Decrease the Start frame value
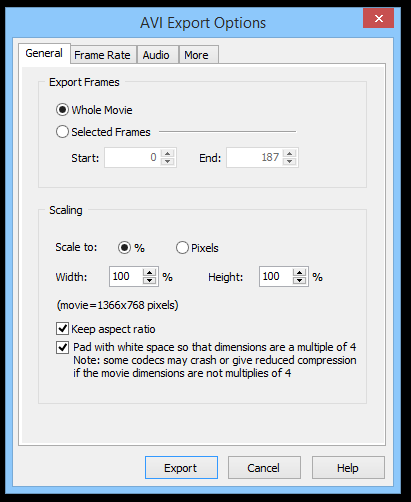The image size is (411, 502). [167, 162]
